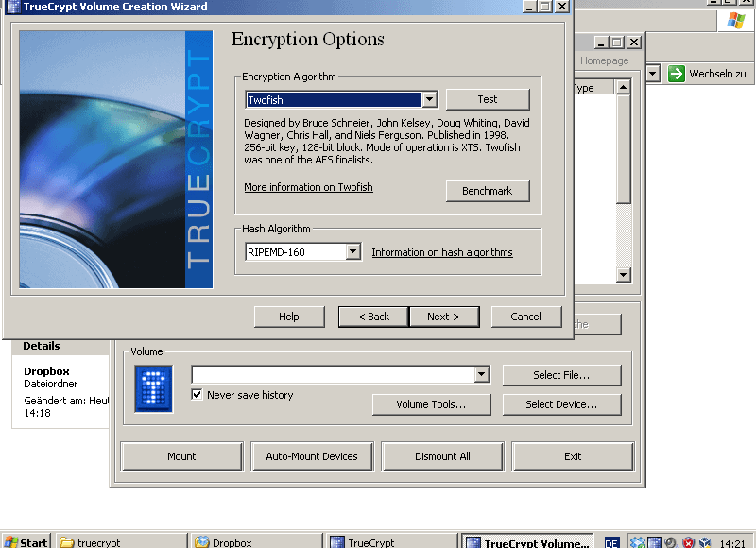Expand the volume path dropdown in TrueCrypt window

[481, 374]
